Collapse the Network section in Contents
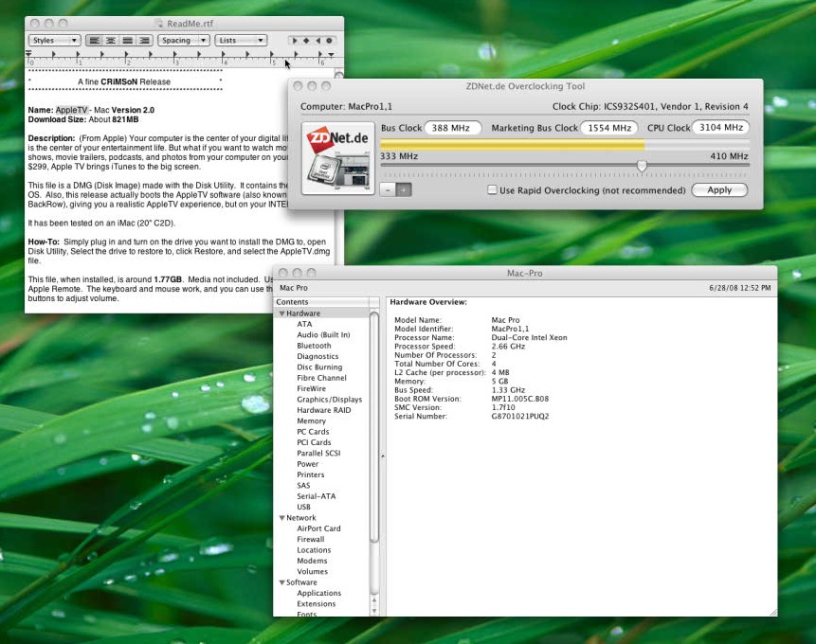This screenshot has height=644, width=816. point(281,518)
